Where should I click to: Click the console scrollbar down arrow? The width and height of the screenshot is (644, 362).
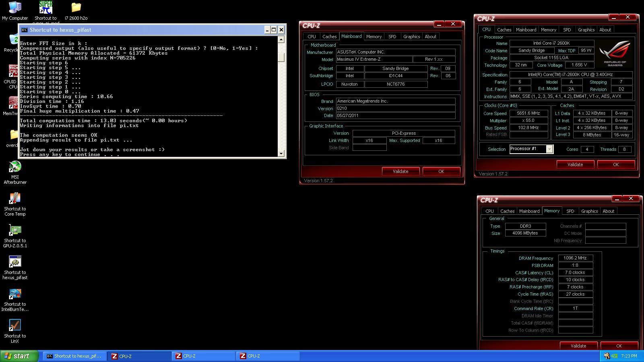tap(281, 153)
